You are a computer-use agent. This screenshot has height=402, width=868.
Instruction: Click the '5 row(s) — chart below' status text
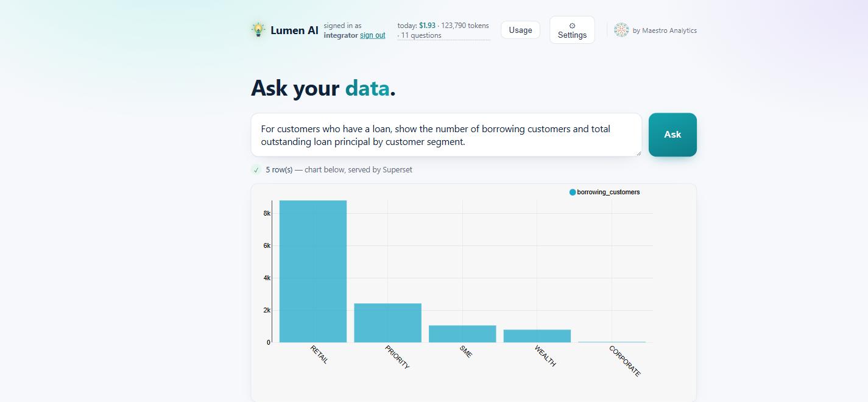[339, 170]
